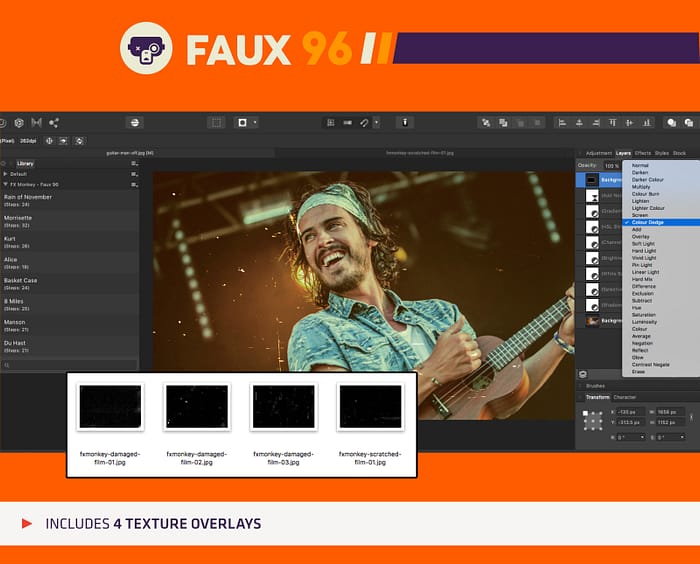Open the Export persona share icon
700x564 pixels.
point(54,123)
